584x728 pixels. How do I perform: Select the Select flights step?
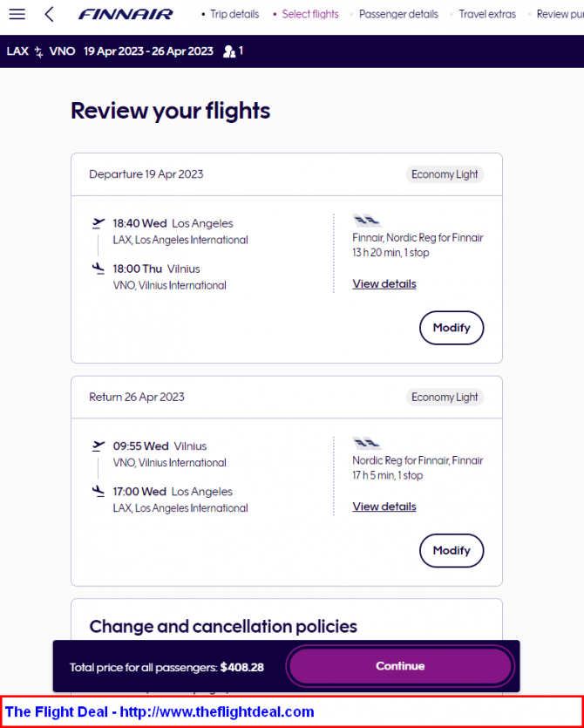310,15
